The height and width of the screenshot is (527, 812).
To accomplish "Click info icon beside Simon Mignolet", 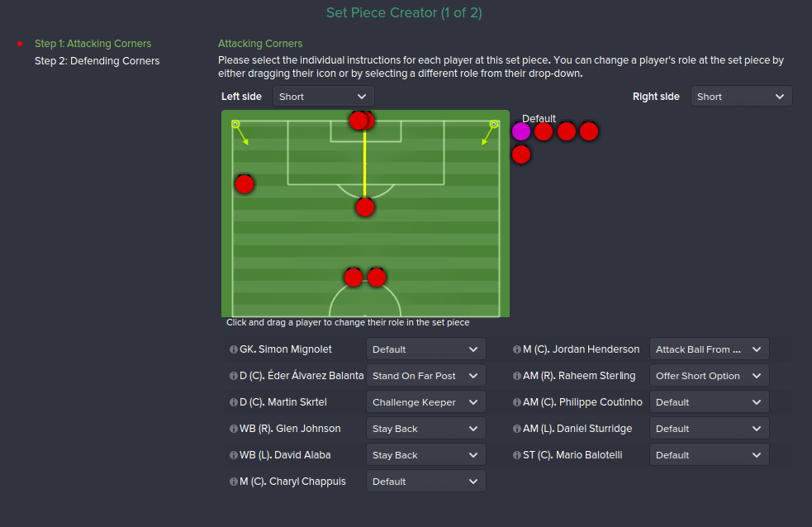I will (234, 349).
